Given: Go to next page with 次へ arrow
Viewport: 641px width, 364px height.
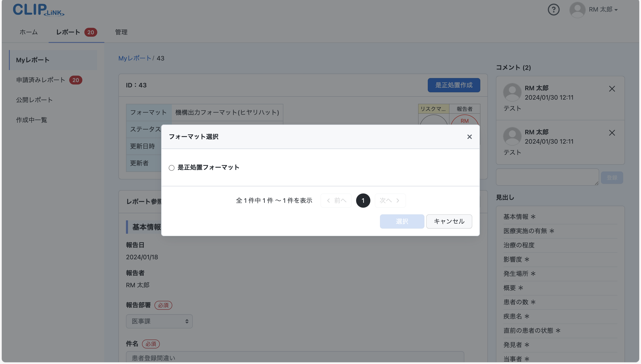Looking at the screenshot, I should click(x=390, y=201).
